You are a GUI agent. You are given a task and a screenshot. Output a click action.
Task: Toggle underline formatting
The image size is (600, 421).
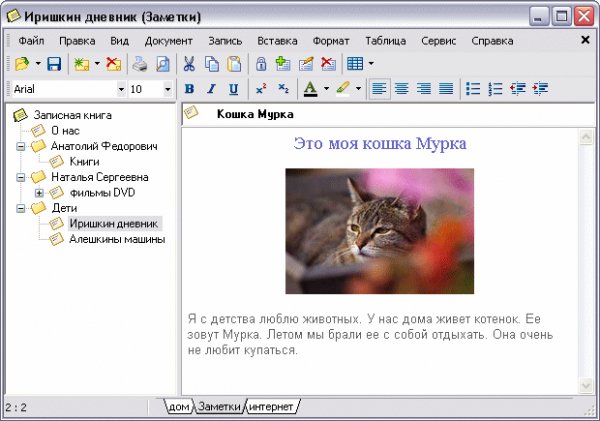click(x=233, y=89)
